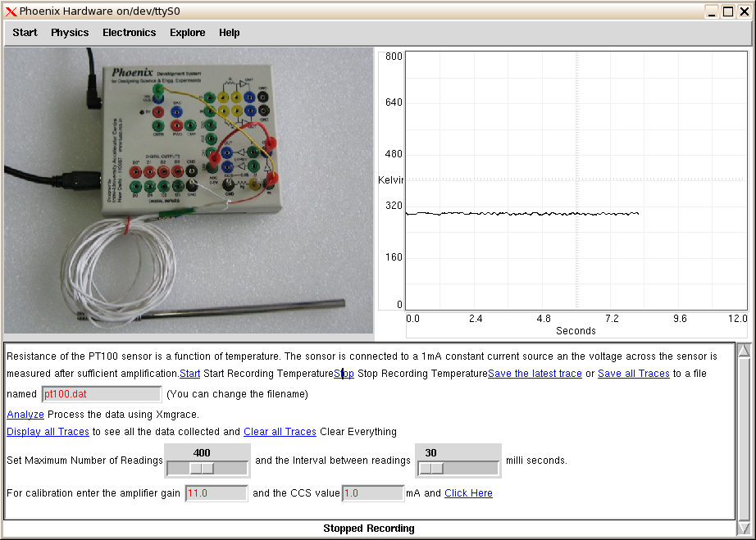Click the Analyze link
This screenshot has width=756, height=540.
(25, 415)
